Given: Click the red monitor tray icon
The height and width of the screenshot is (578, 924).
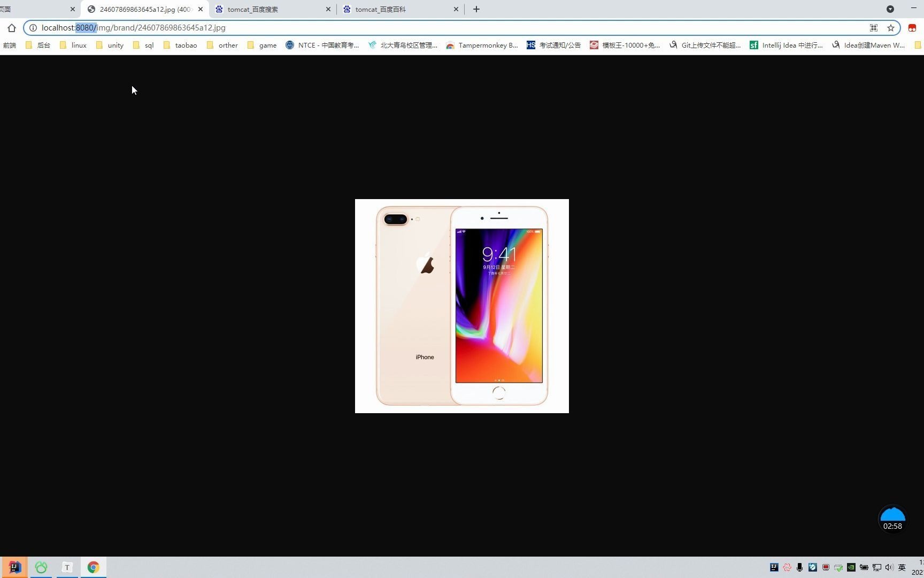Looking at the screenshot, I should (826, 567).
